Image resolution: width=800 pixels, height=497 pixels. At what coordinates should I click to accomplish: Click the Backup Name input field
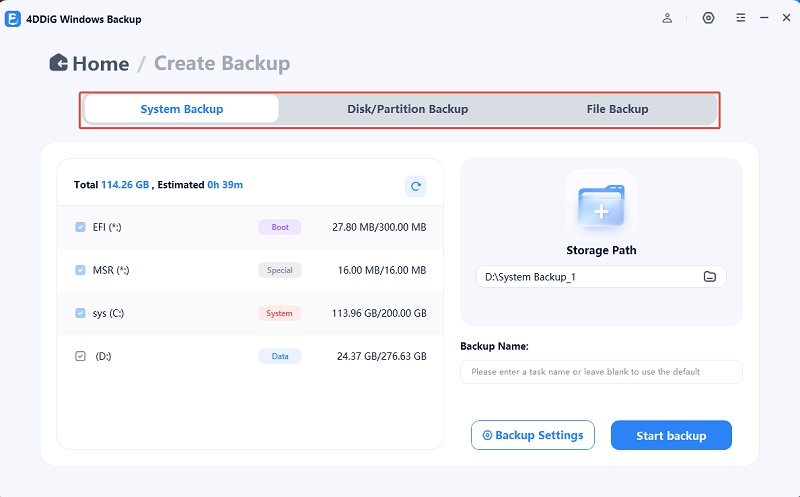click(x=601, y=371)
